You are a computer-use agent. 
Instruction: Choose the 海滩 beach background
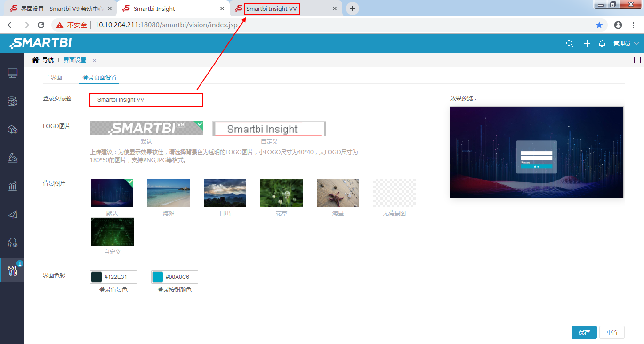point(169,193)
